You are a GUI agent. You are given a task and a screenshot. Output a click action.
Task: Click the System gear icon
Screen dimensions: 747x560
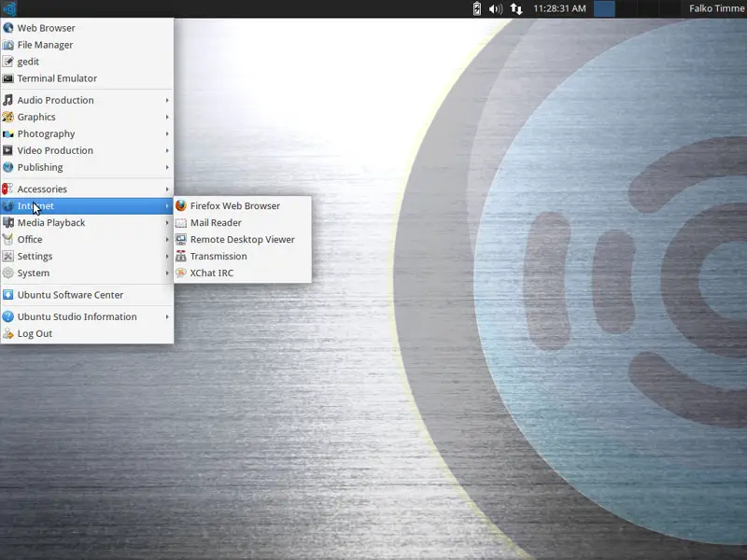tap(8, 273)
